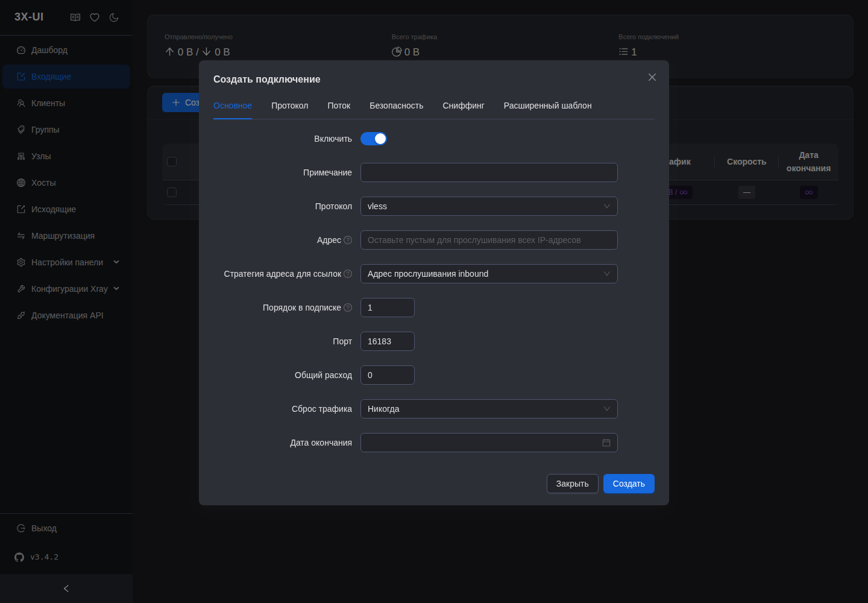
Task: Click the Конфигурации Xray wrench icon
Action: 21,289
